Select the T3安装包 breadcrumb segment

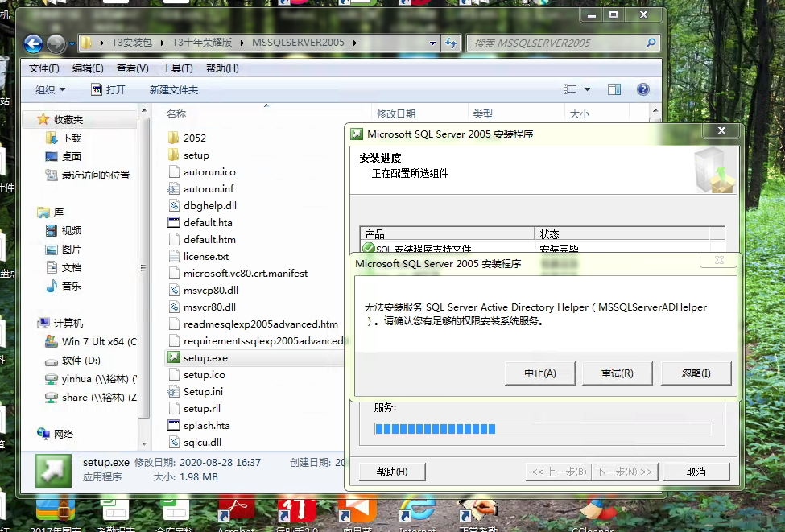coord(132,43)
